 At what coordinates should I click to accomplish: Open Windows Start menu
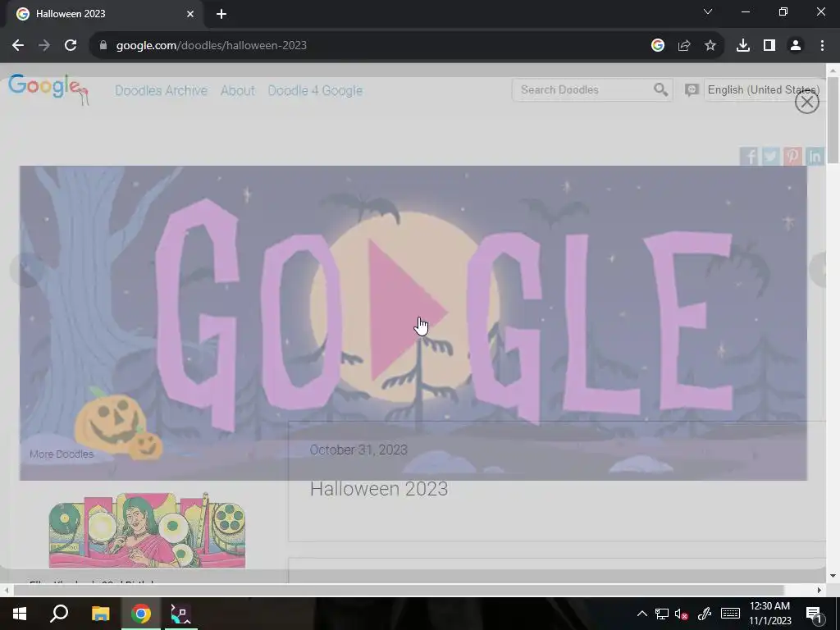pyautogui.click(x=20, y=614)
